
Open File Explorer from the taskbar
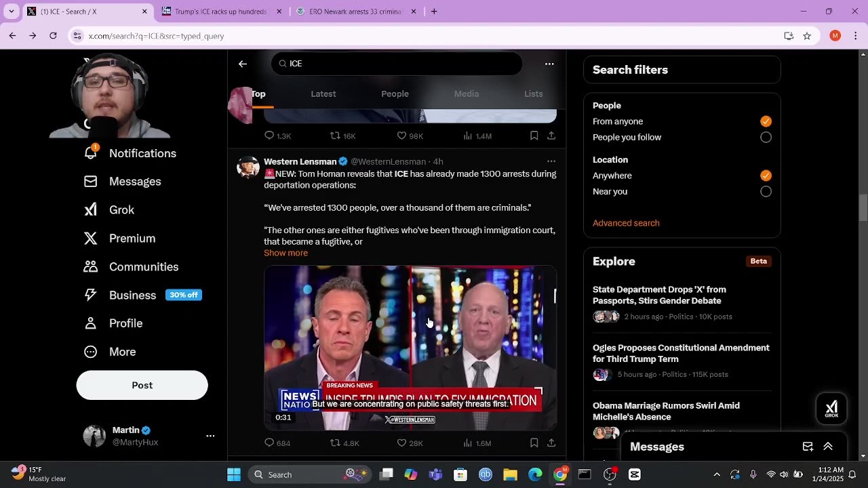pyautogui.click(x=510, y=474)
